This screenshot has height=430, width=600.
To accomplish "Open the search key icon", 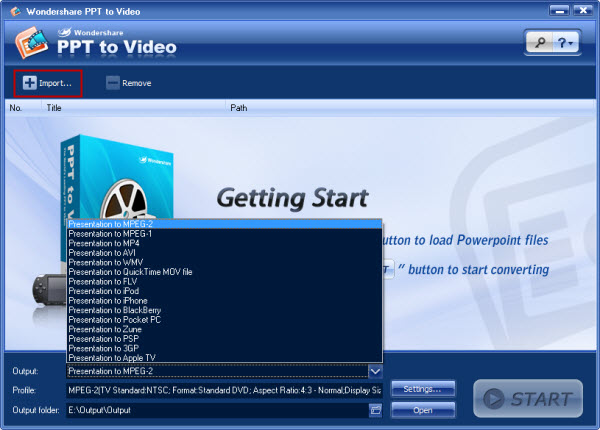I will [x=540, y=42].
